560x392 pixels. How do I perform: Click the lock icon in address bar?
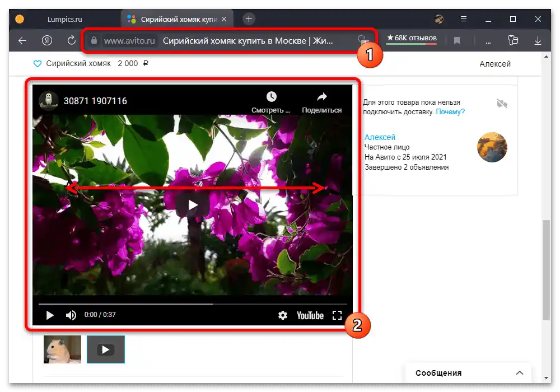pos(94,40)
